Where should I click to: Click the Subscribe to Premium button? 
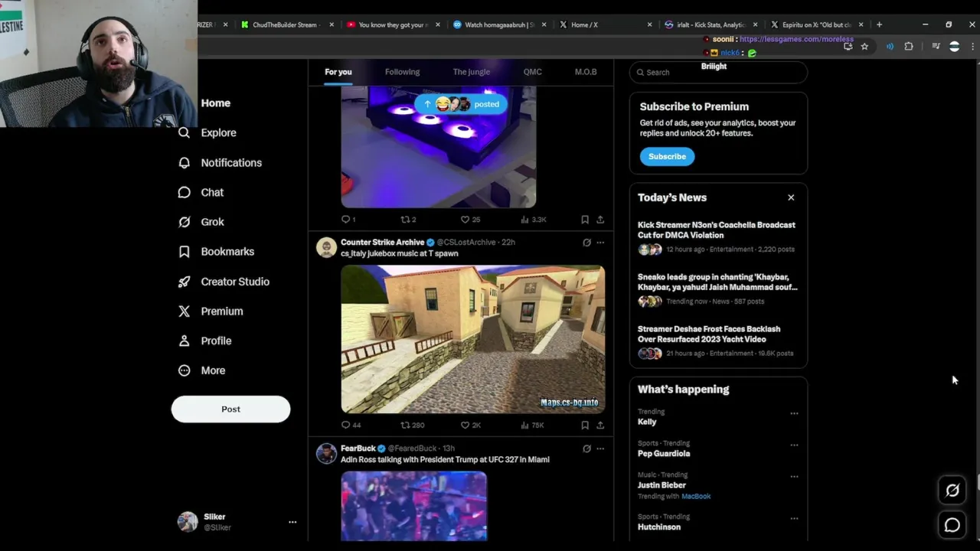pos(667,156)
